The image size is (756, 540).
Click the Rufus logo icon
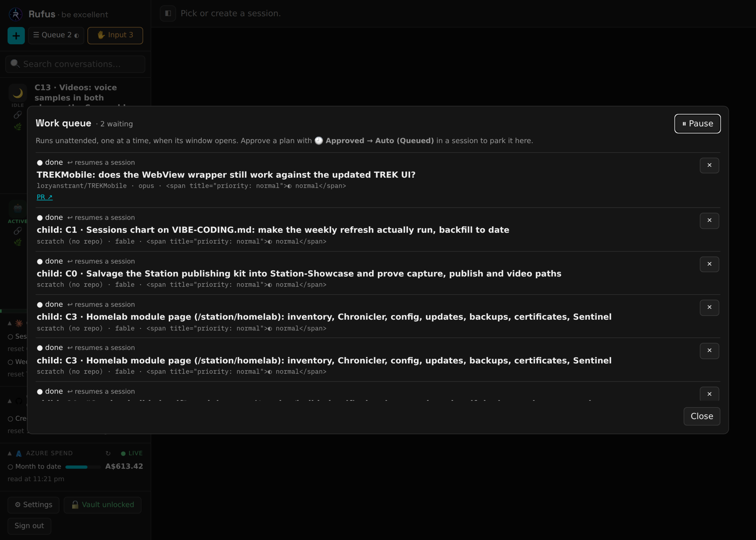point(15,14)
